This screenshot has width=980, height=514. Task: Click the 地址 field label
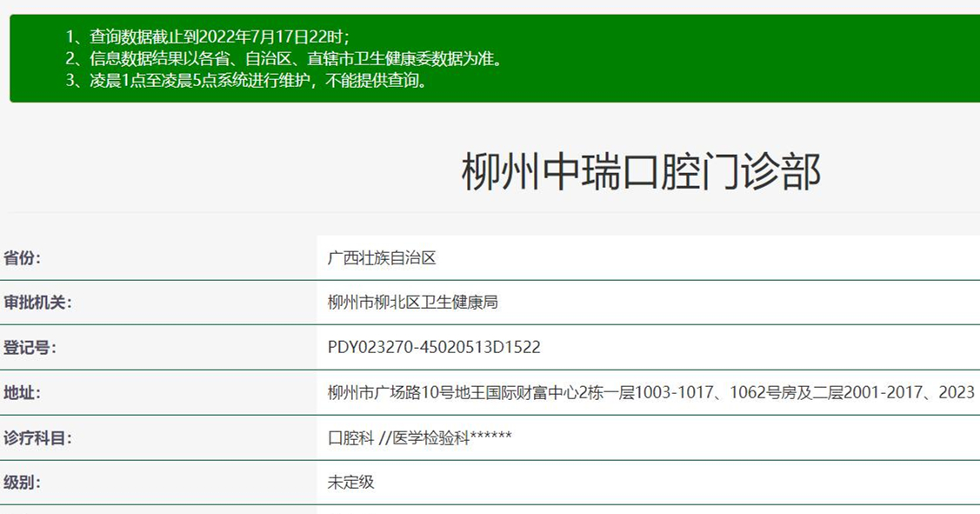point(22,393)
